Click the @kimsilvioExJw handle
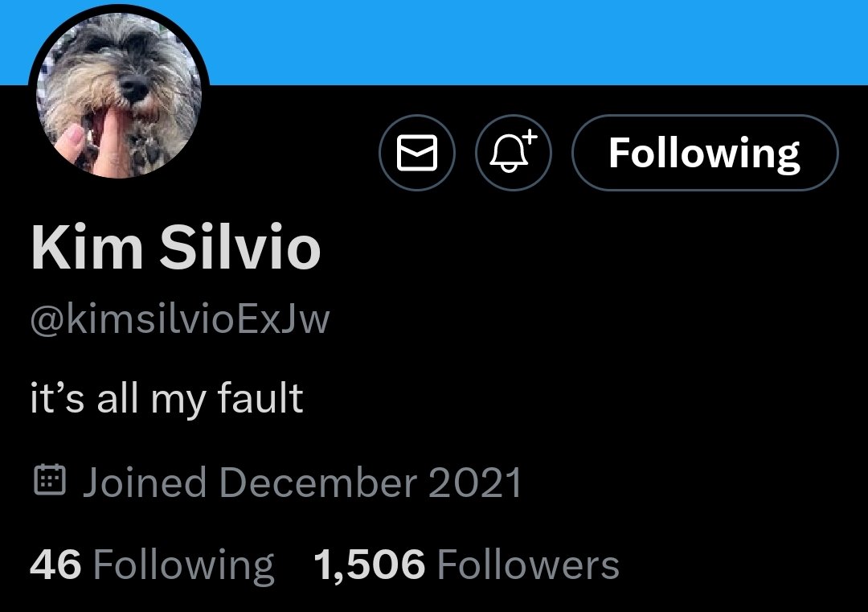The image size is (868, 612). click(x=180, y=319)
